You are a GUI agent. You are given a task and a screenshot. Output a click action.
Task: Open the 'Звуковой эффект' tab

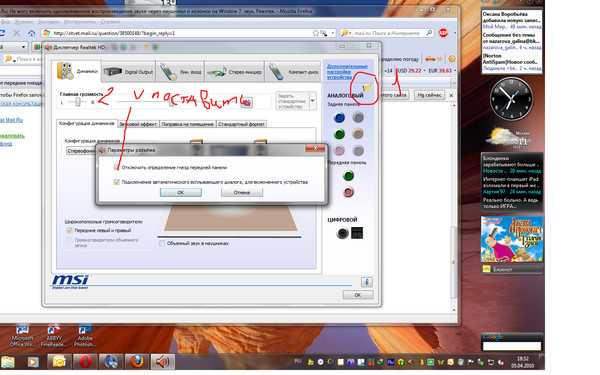click(x=138, y=124)
